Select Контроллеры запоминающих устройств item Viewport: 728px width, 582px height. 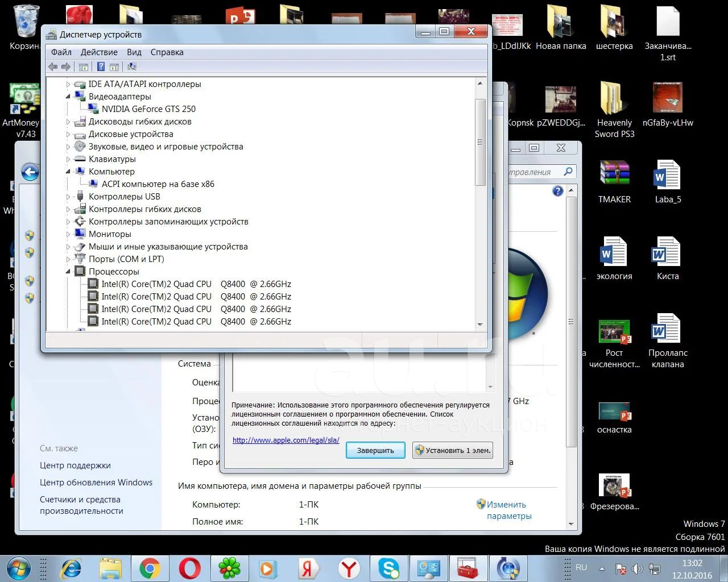(168, 222)
